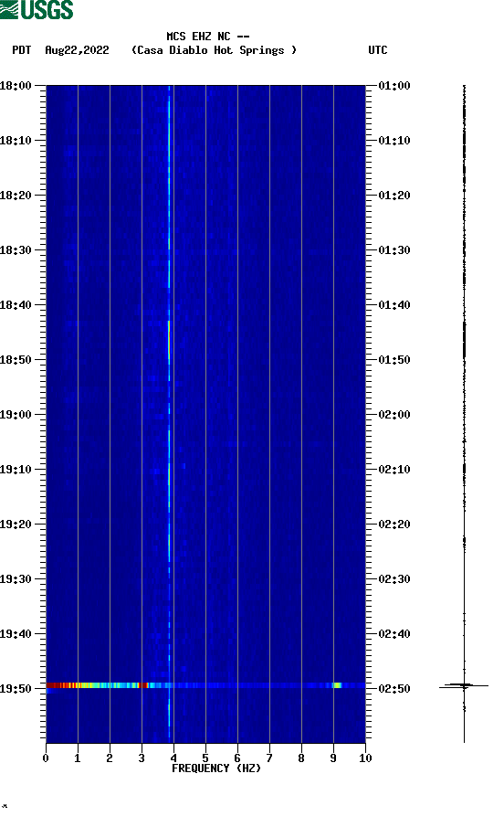Image resolution: width=504 pixels, height=816 pixels.
Task: Click the frequency axis label 3
Action: tap(142, 758)
